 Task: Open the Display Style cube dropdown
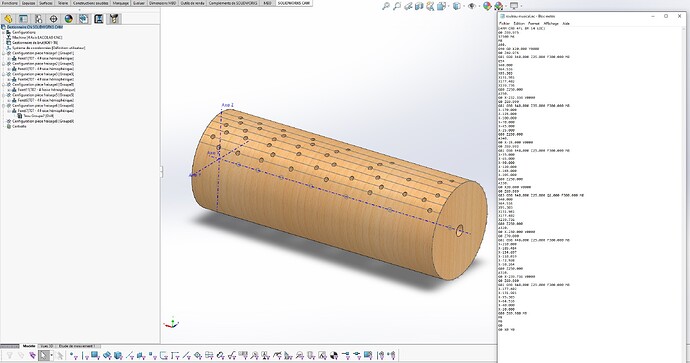pos(457,6)
